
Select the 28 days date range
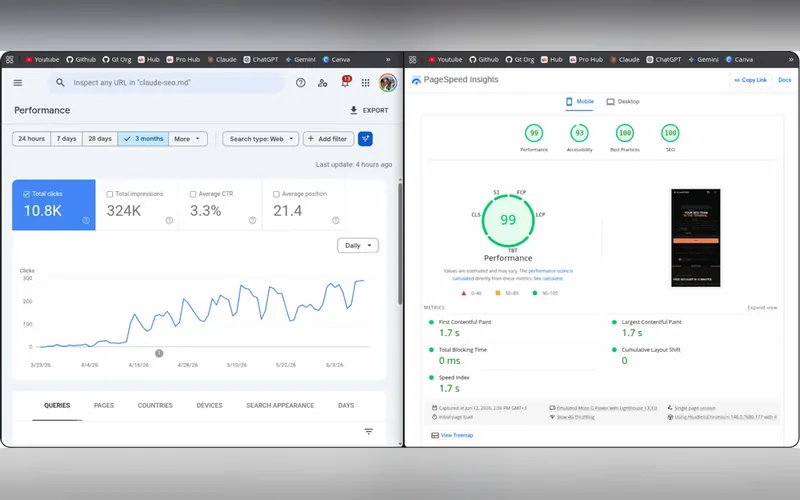pyautogui.click(x=100, y=139)
